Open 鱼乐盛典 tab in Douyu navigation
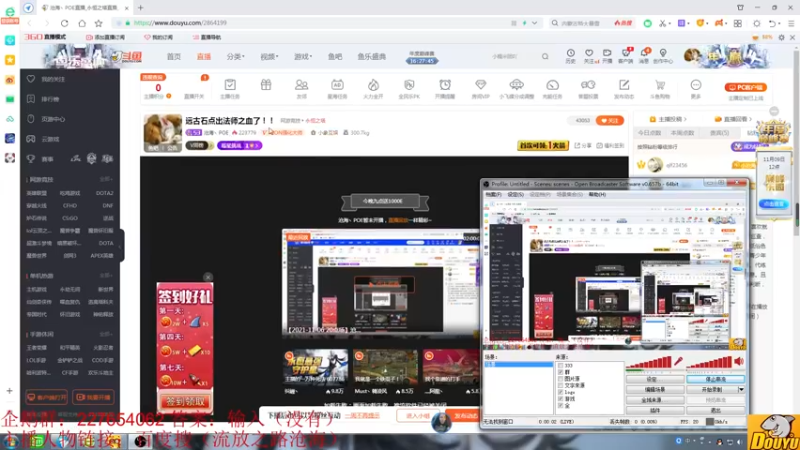This screenshot has width=800, height=450. (372, 57)
